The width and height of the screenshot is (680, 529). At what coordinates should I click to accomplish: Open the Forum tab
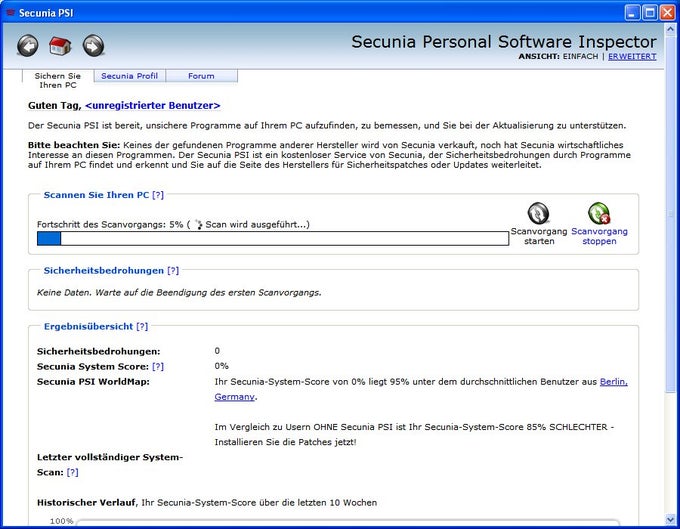[201, 76]
